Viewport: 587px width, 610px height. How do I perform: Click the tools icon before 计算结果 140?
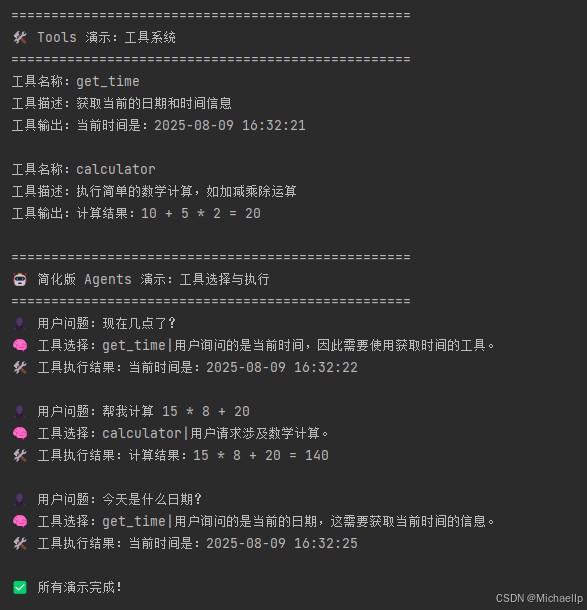20,456
